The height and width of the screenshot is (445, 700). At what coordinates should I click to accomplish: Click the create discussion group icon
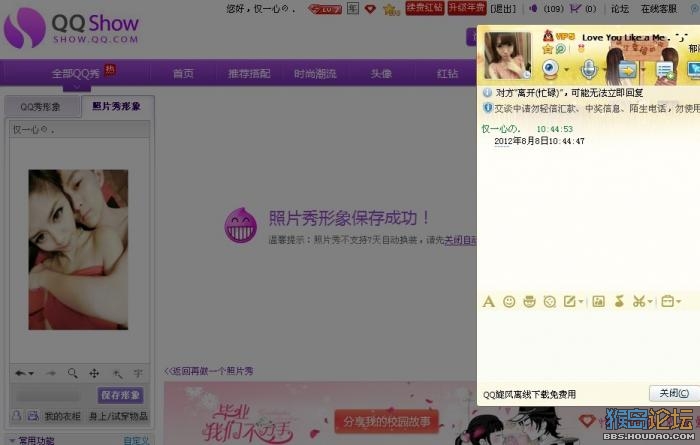665,71
